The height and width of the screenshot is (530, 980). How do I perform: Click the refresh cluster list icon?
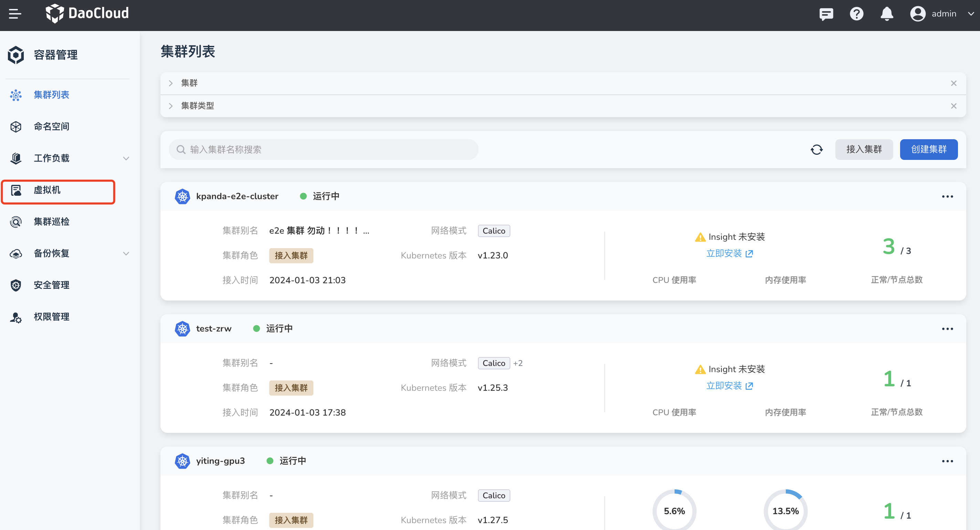(816, 150)
